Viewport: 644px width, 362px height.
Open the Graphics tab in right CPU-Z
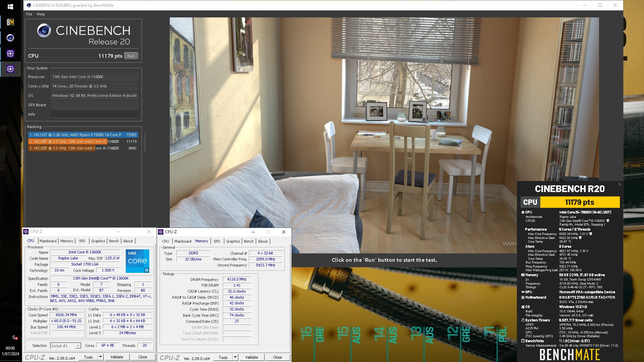pyautogui.click(x=233, y=241)
